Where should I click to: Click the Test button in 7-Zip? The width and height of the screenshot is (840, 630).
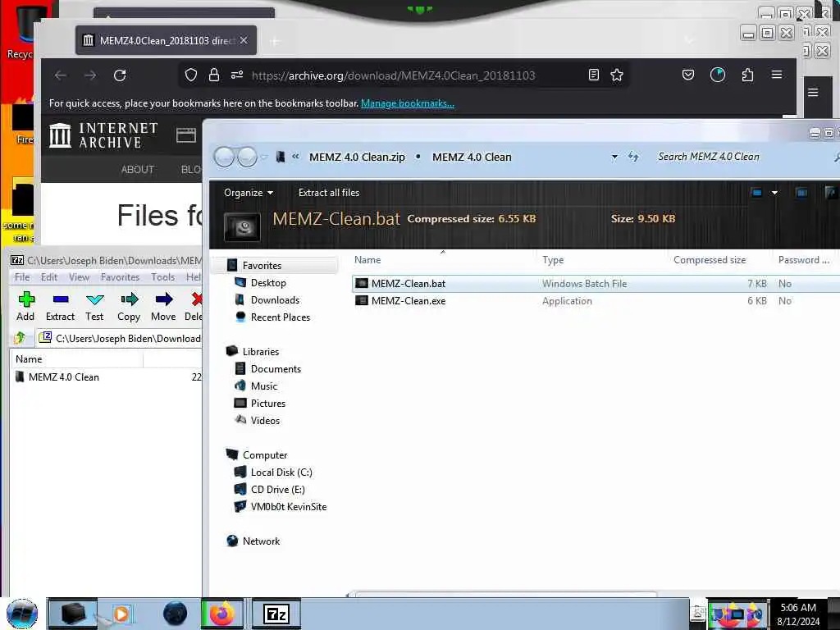click(94, 307)
